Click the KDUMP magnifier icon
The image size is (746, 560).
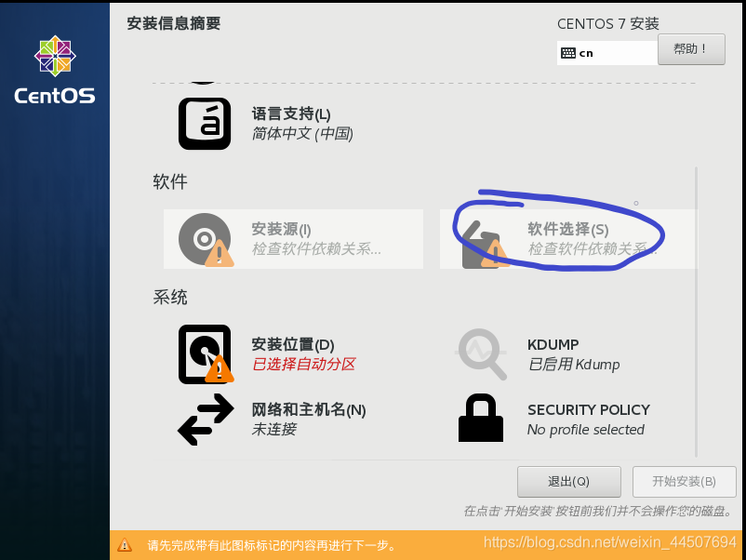click(x=481, y=354)
